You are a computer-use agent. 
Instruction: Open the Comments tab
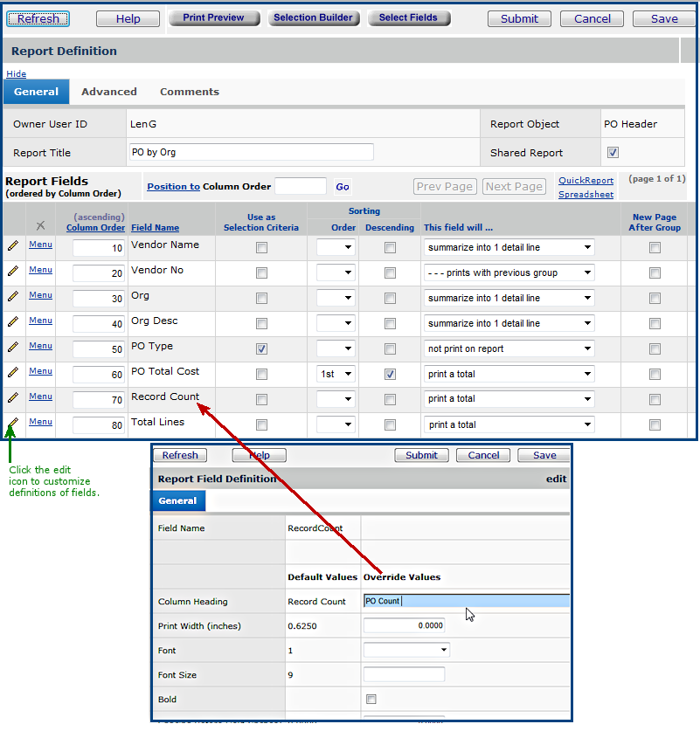pos(190,92)
